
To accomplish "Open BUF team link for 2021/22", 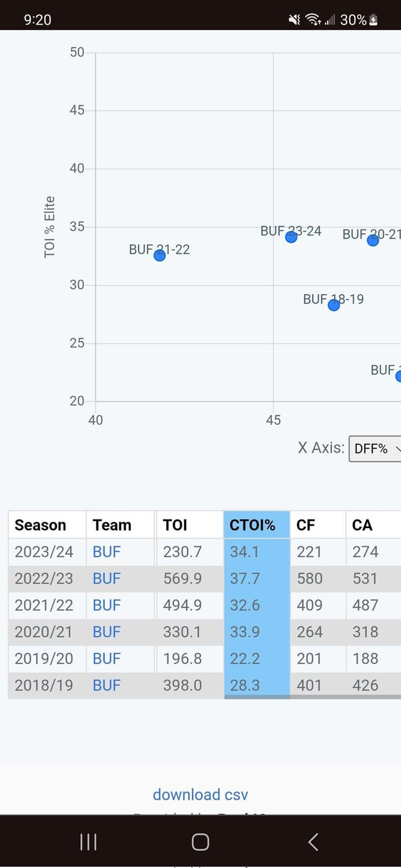I will (107, 605).
